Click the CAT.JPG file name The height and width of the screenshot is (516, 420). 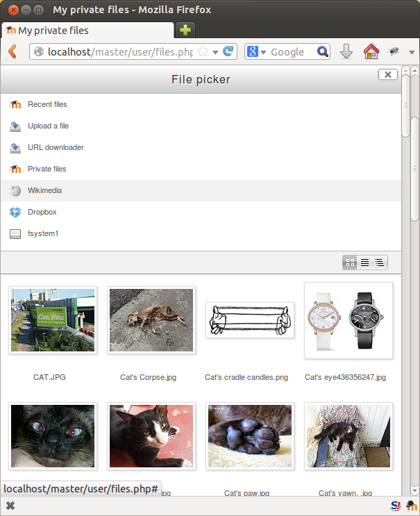point(49,377)
